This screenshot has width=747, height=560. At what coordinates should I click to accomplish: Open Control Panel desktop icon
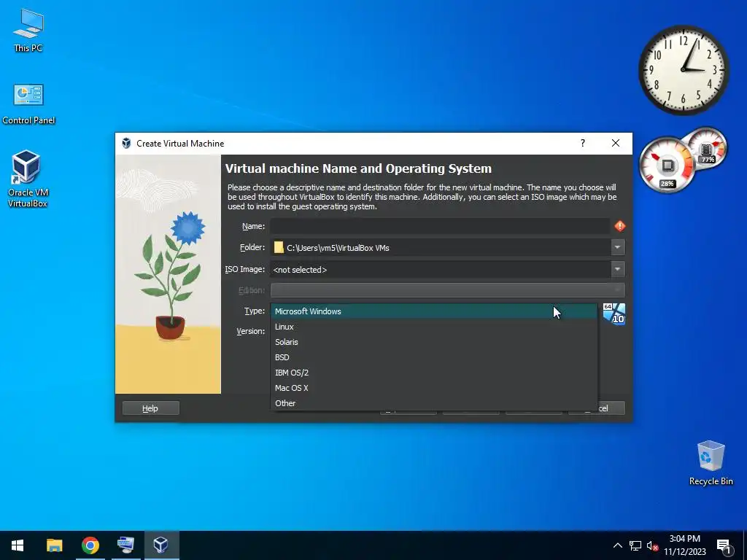pos(28,104)
